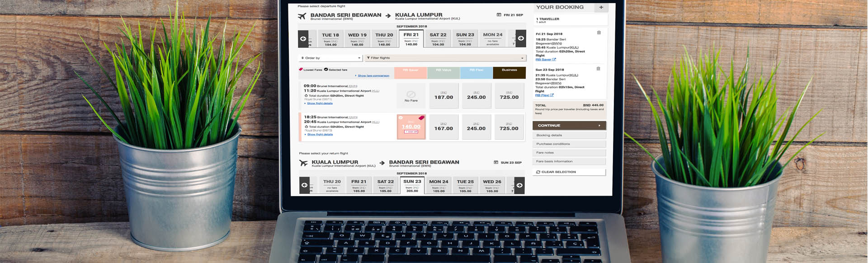Expand the Booking details section
Image resolution: width=868 pixels, height=263 pixels.
tap(569, 135)
